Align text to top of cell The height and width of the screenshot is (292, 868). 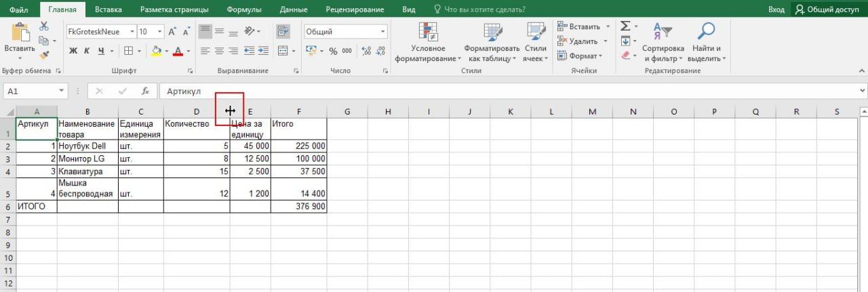[205, 31]
